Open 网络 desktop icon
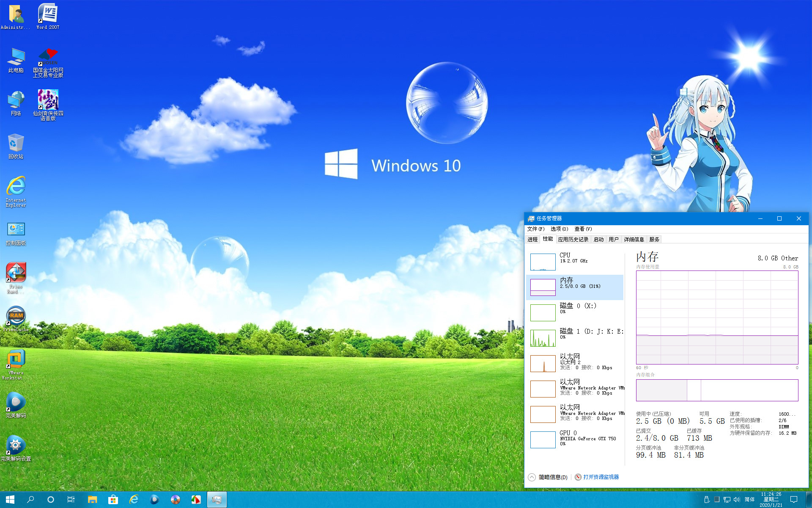 point(16,104)
